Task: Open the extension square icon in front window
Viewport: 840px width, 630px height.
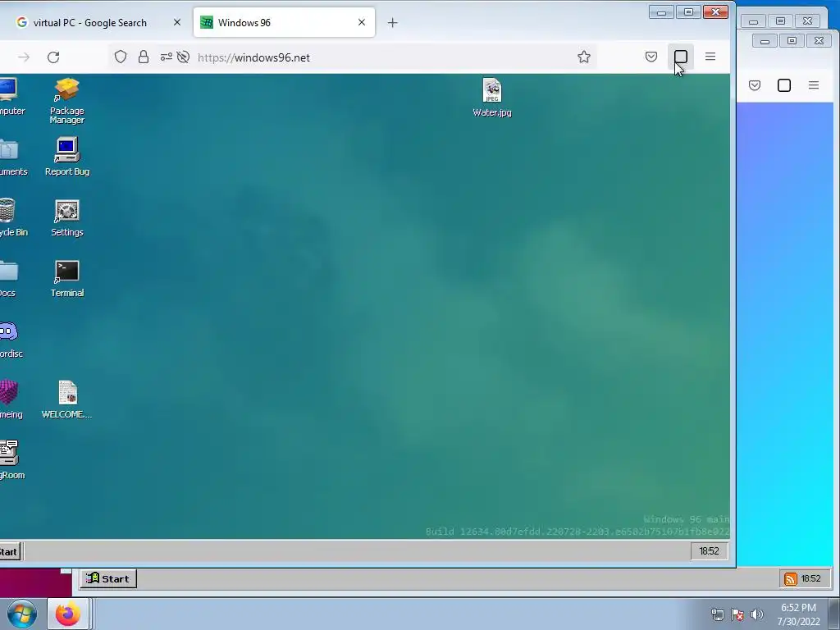Action: 680,57
